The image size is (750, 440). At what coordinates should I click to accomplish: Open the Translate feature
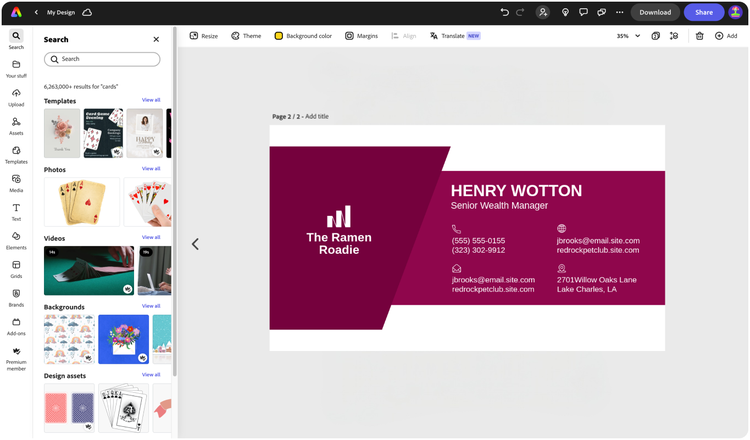click(x=455, y=36)
